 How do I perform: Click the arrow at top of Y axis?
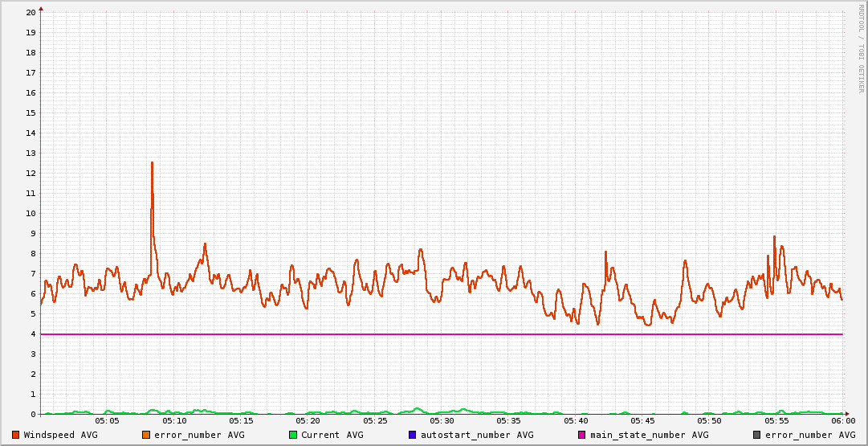pos(41,8)
